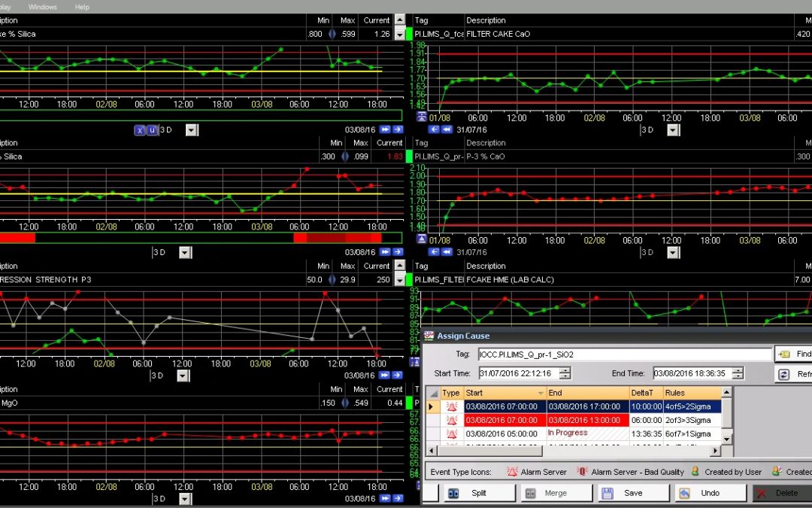The image size is (812, 508).
Task: Select the event row with rule 4of5>2Sigma
Action: [x=574, y=407]
